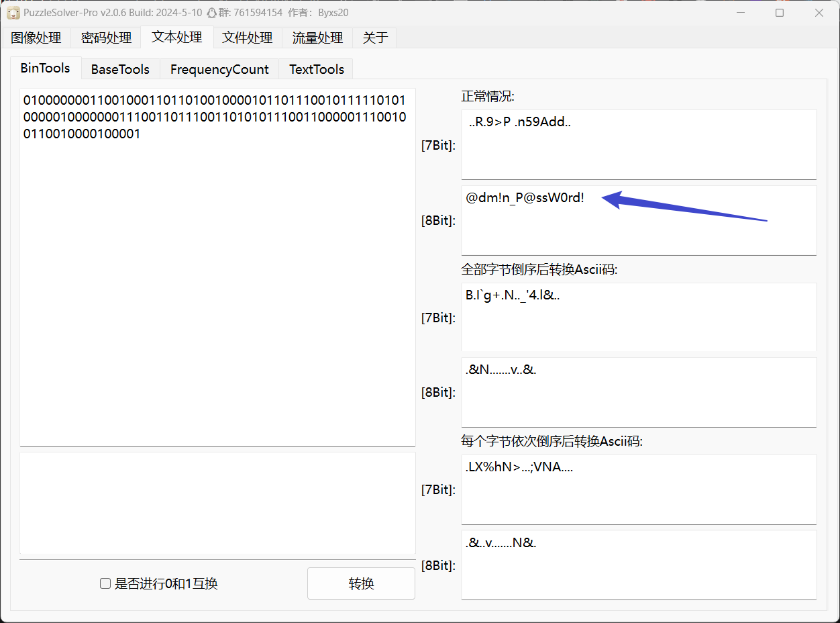Image resolution: width=840 pixels, height=623 pixels.
Task: Click the 正常情况 7Bit output box
Action: (x=639, y=144)
